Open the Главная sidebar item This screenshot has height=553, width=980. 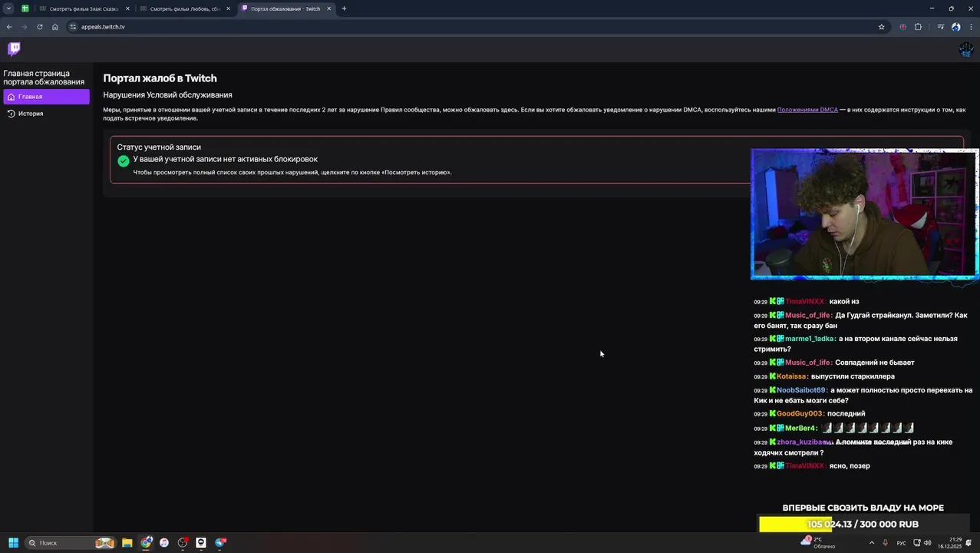[46, 97]
